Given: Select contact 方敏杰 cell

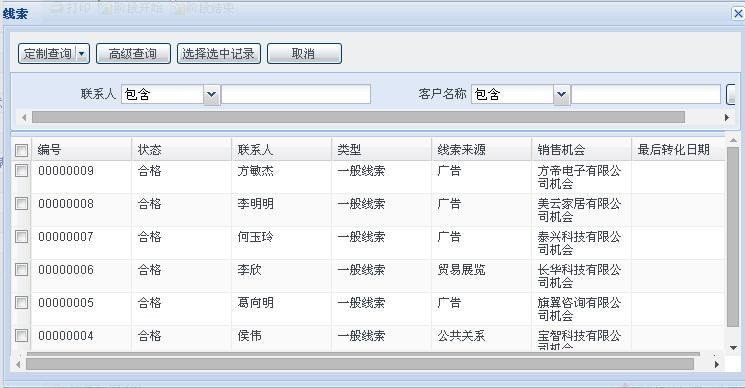Looking at the screenshot, I should [x=281, y=177].
